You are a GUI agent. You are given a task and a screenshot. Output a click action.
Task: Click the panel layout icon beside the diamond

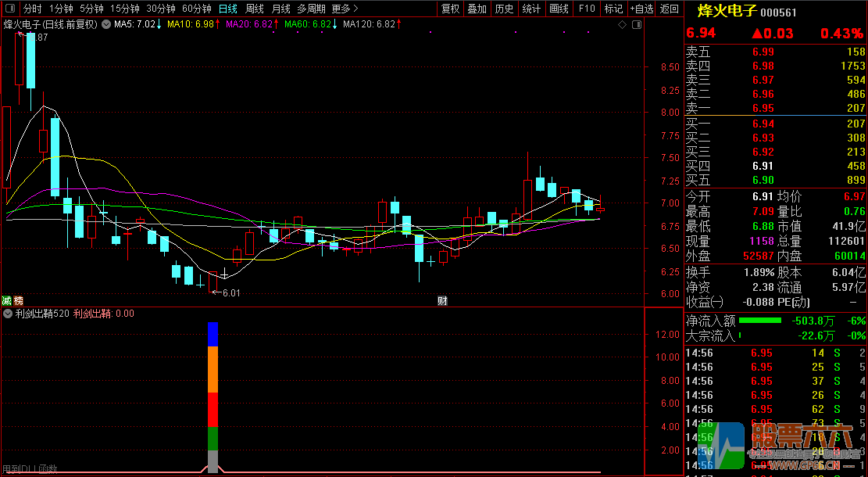click(x=636, y=25)
